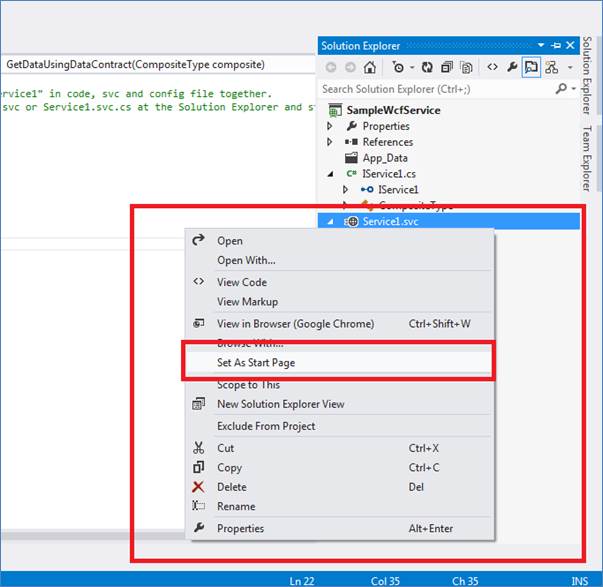Click the Solution Explorer vertical side tab
603x587 pixels.
[586, 75]
